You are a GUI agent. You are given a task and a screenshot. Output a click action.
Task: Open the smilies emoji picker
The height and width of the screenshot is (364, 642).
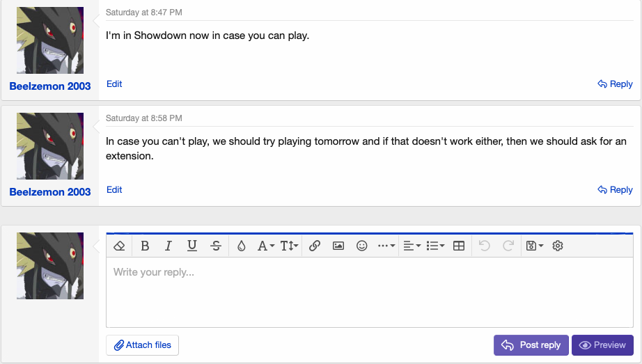[362, 246]
